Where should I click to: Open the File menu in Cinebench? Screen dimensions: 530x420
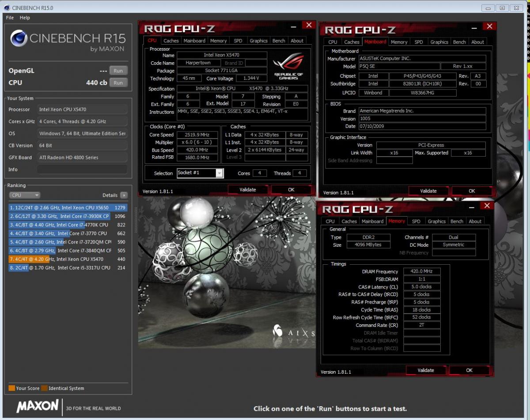coord(10,18)
